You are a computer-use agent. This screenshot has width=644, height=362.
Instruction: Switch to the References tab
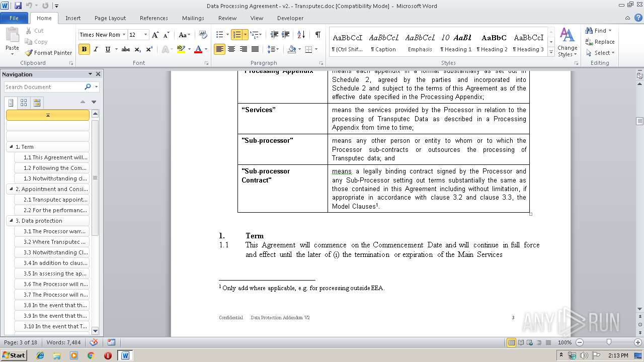[x=154, y=18]
